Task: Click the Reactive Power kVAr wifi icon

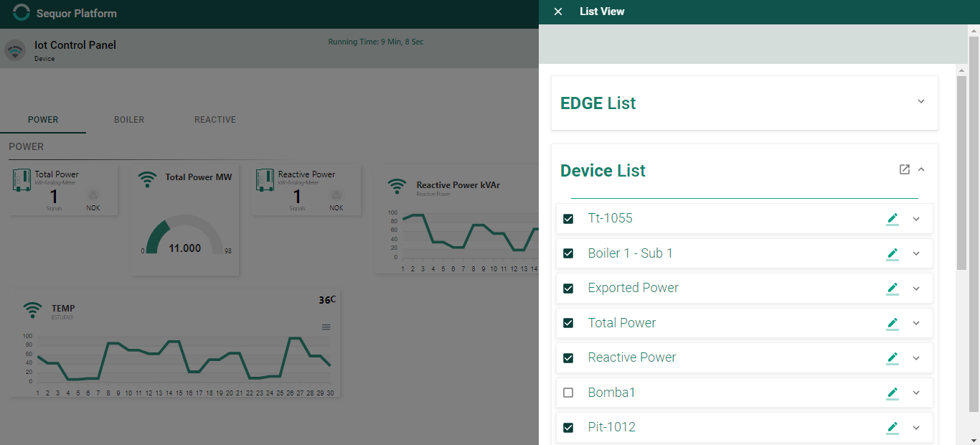Action: point(397,187)
